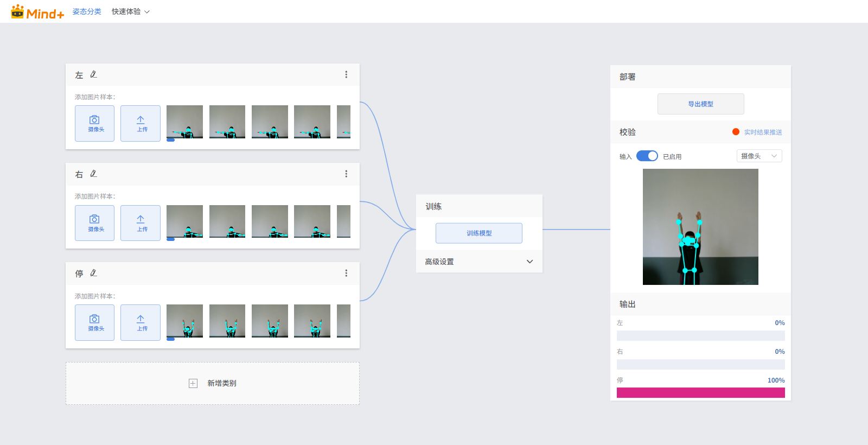
Task: Select fourth sample image in 停 class
Action: coord(312,321)
